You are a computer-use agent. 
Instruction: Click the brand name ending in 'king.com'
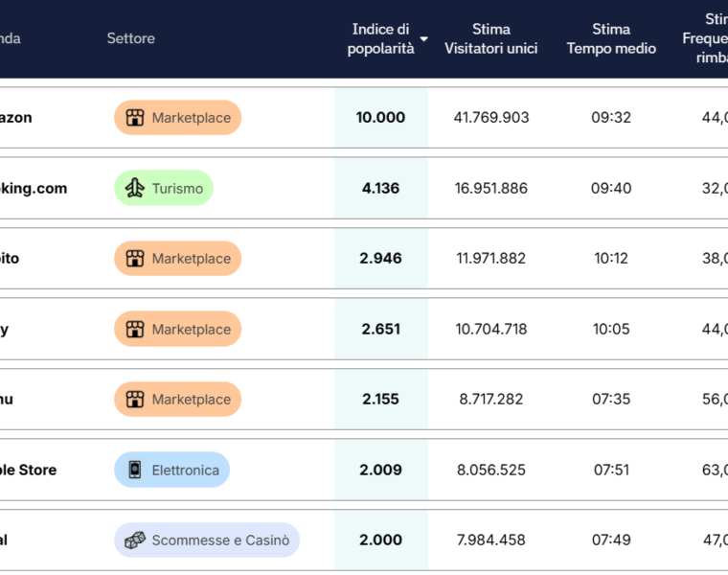(34, 189)
